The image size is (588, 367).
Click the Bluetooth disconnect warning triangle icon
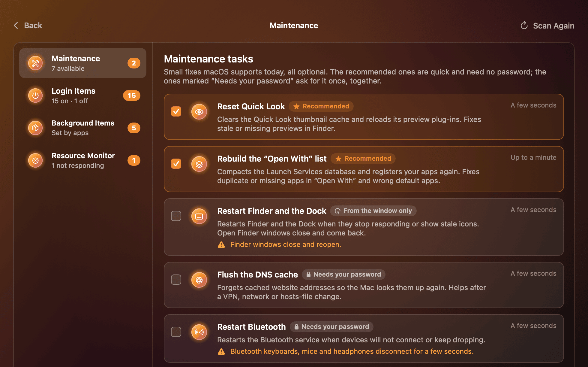[x=221, y=351]
